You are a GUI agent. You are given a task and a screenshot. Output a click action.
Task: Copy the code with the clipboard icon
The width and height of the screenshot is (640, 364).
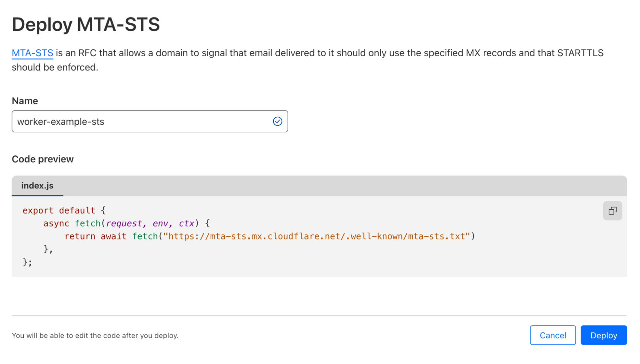click(612, 211)
